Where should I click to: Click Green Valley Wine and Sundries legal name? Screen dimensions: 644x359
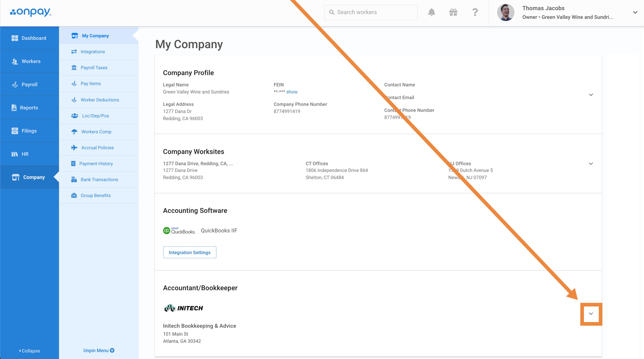click(196, 92)
